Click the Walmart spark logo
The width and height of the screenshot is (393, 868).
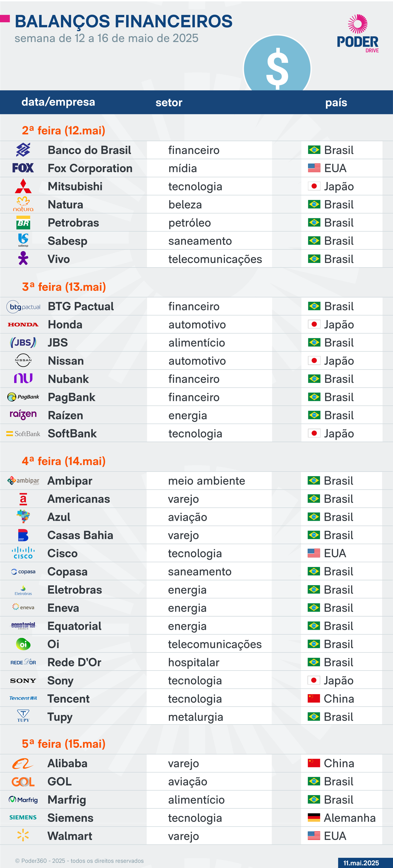[x=23, y=835]
